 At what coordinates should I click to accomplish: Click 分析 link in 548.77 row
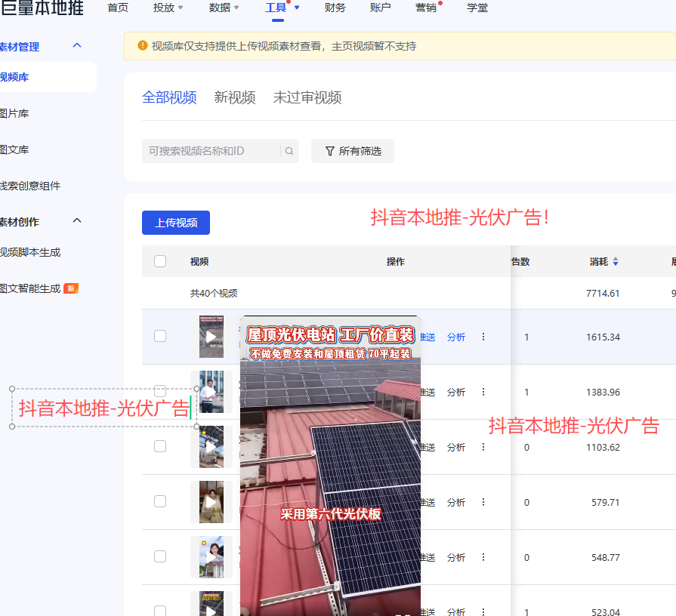456,557
